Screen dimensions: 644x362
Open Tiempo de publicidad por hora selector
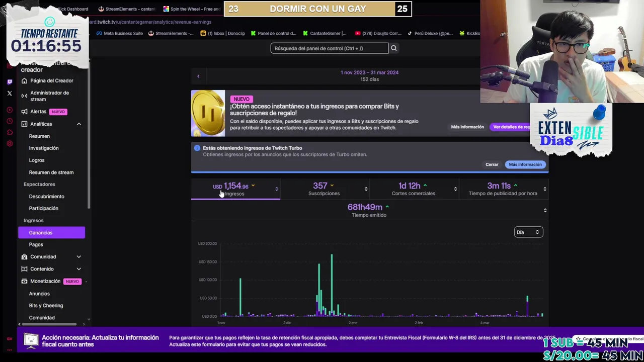click(x=545, y=189)
